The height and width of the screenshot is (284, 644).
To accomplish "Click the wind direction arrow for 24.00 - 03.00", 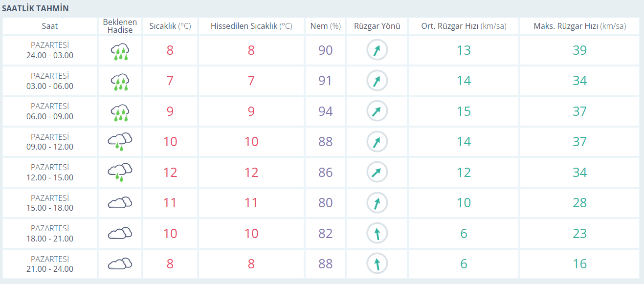I will coord(377,50).
